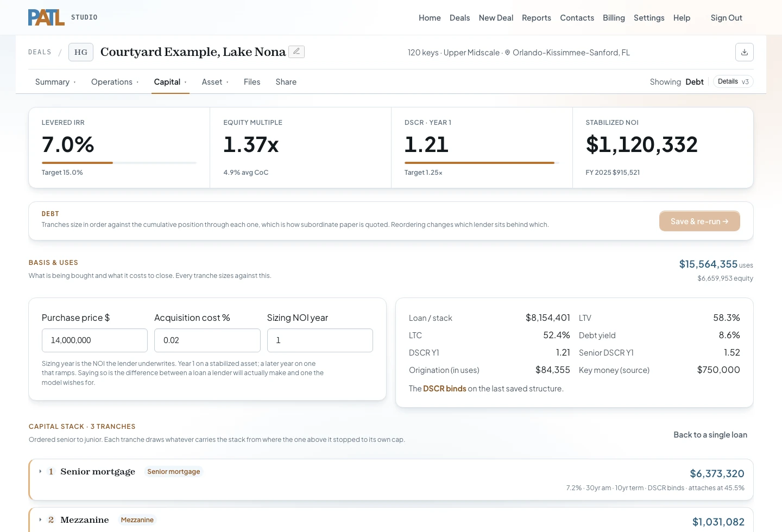
Task: Expand the Mezzanine tranche row
Action: pyautogui.click(x=40, y=520)
